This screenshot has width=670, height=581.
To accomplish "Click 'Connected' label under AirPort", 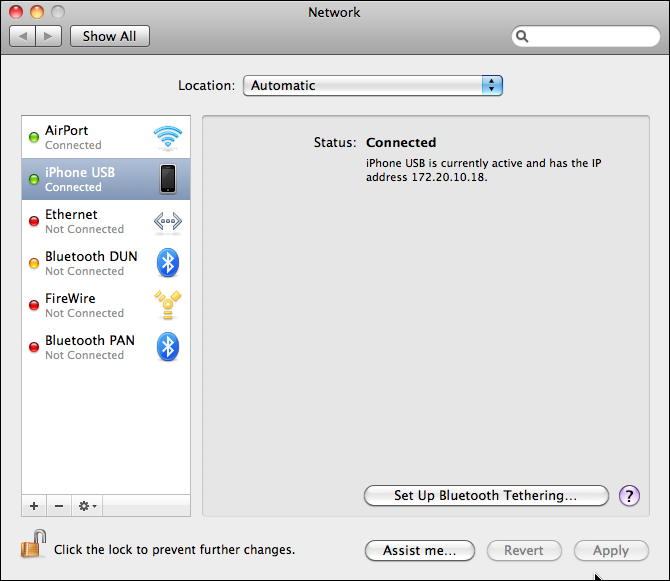I will (73, 145).
